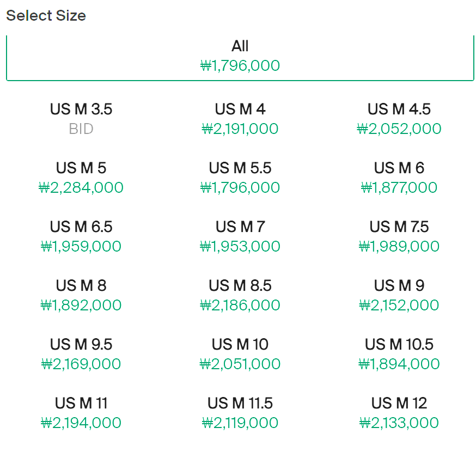Select US M 5 at ₩2,284,000

(x=81, y=178)
